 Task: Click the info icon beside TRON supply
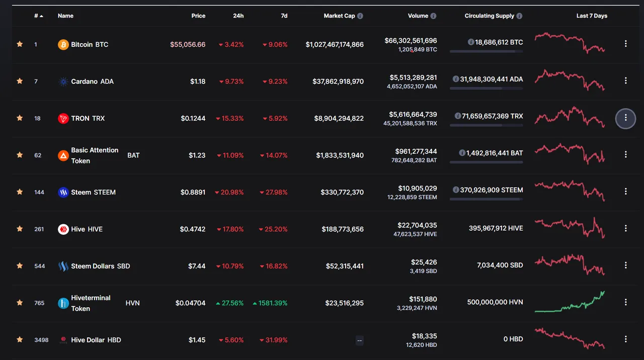(x=458, y=116)
